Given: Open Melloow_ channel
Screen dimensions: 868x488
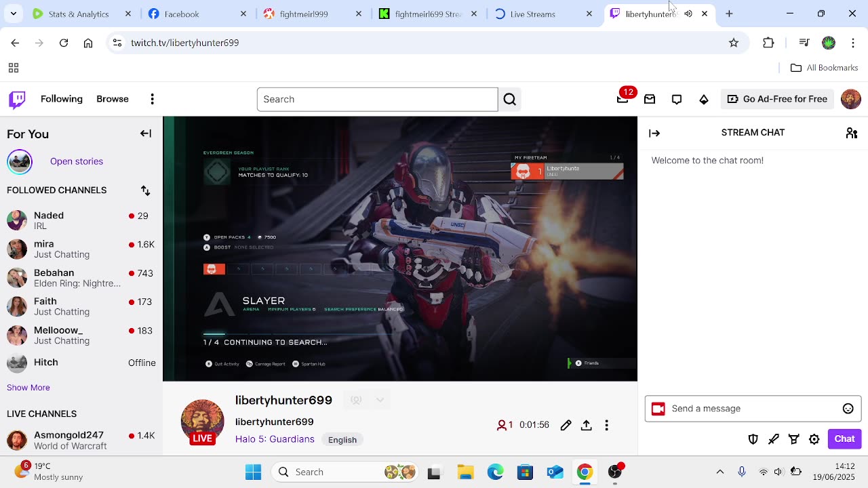Looking at the screenshot, I should [81, 335].
